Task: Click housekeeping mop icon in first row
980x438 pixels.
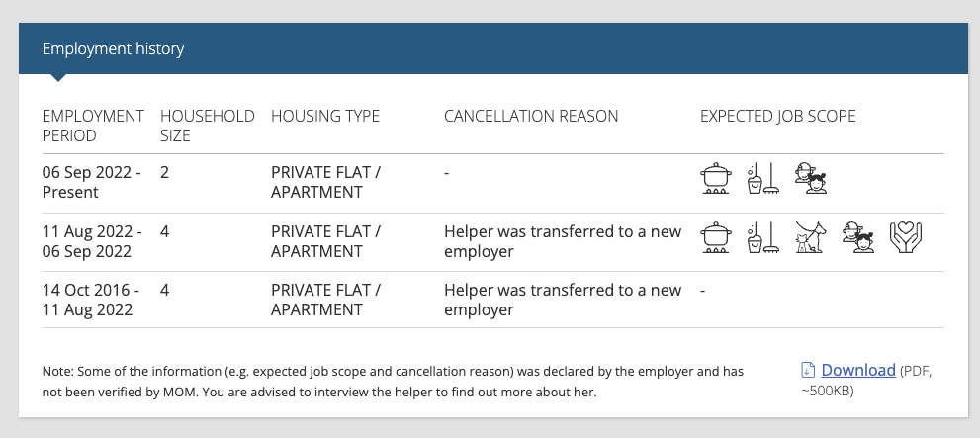Action: coord(763,179)
